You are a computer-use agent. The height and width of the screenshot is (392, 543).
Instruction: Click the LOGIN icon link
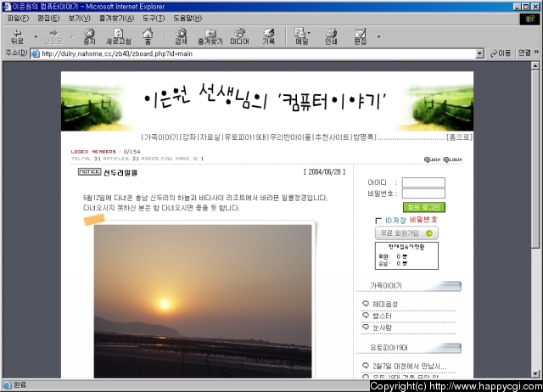click(x=452, y=160)
